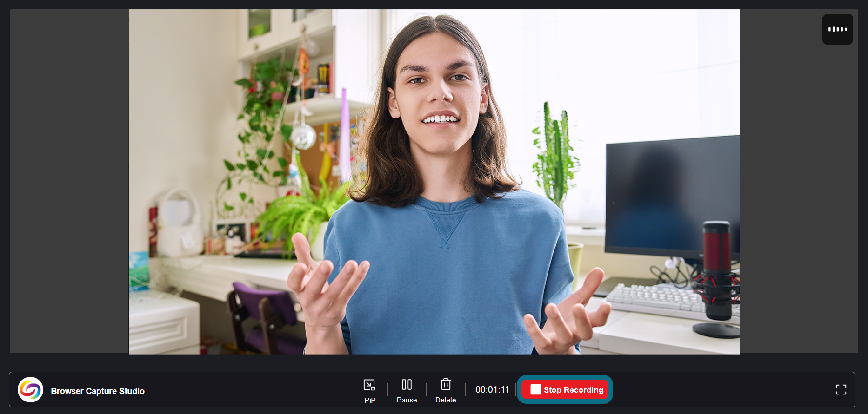This screenshot has width=868, height=414.
Task: Pause the recording
Action: coord(407,390)
